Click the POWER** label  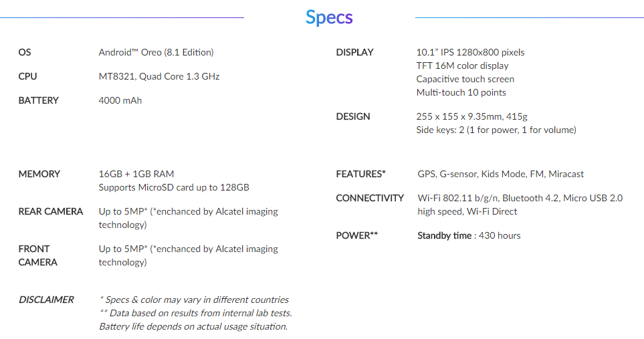tap(357, 235)
